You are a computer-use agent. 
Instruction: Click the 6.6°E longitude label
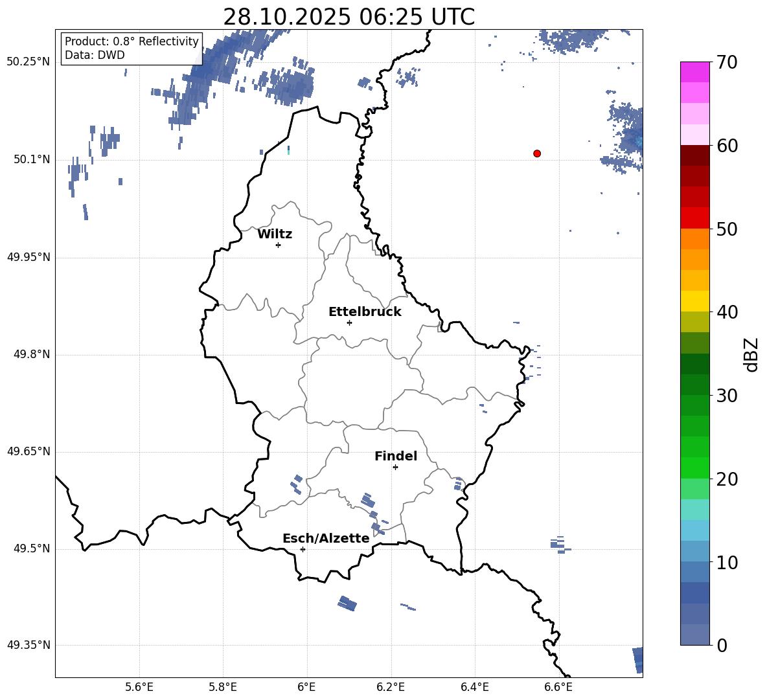(558, 687)
